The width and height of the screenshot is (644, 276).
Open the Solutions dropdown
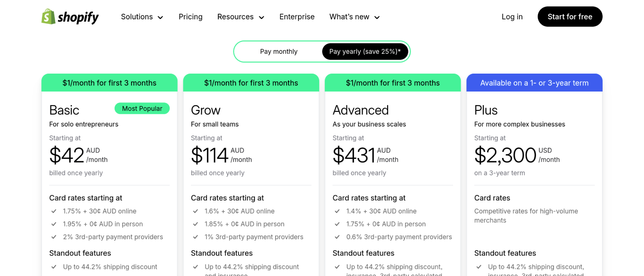click(141, 17)
